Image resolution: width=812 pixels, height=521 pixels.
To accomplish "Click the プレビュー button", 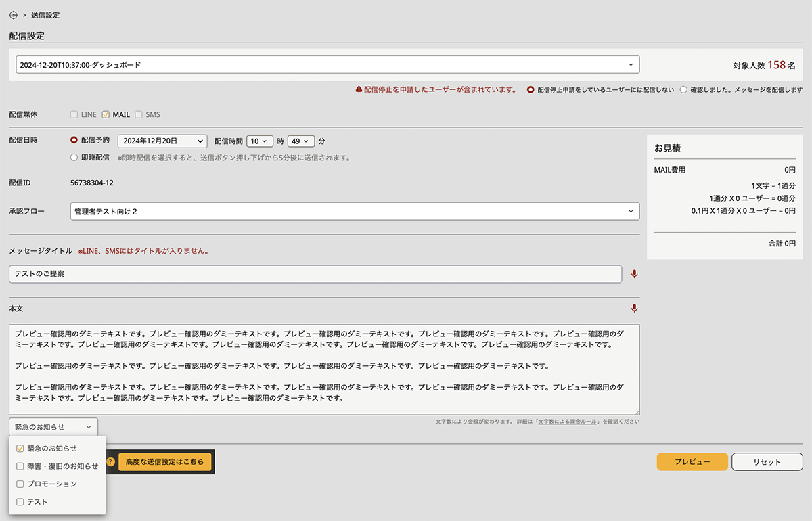I will (x=692, y=462).
